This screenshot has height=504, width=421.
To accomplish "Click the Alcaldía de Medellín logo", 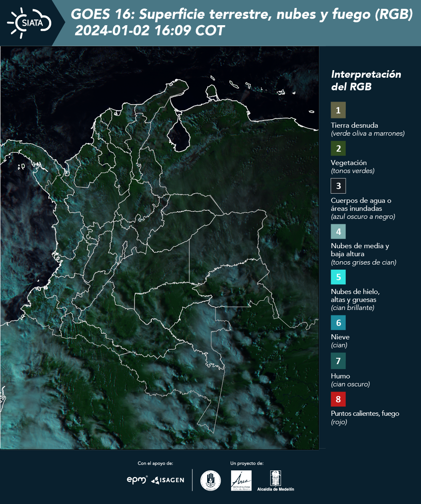I will point(276,481).
